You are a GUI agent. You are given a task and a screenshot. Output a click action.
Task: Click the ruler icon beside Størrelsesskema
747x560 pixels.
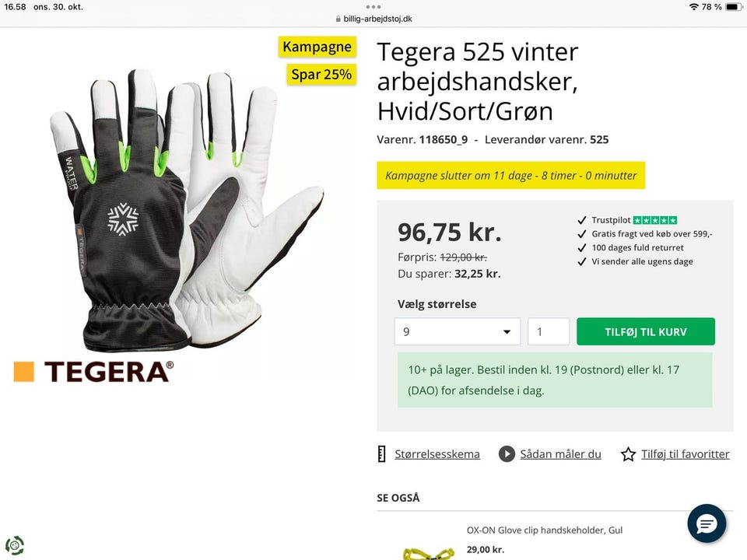pyautogui.click(x=381, y=454)
